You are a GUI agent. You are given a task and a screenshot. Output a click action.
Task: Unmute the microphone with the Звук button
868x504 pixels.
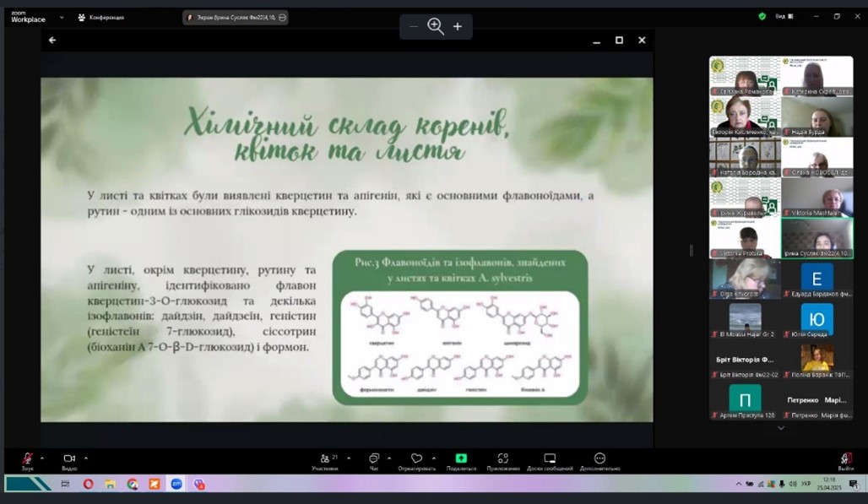click(x=27, y=460)
